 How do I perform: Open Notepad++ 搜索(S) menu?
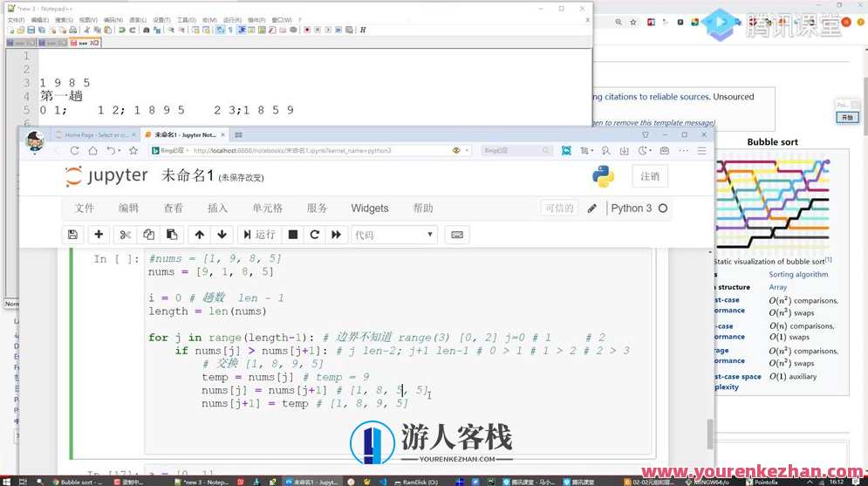(x=64, y=20)
